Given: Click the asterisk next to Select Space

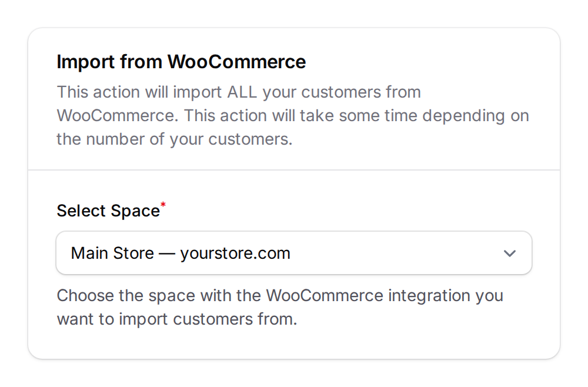Looking at the screenshot, I should coord(163,205).
